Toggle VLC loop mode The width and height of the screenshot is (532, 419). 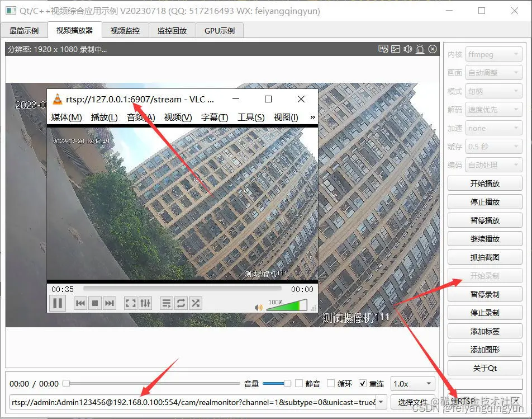pos(181,303)
